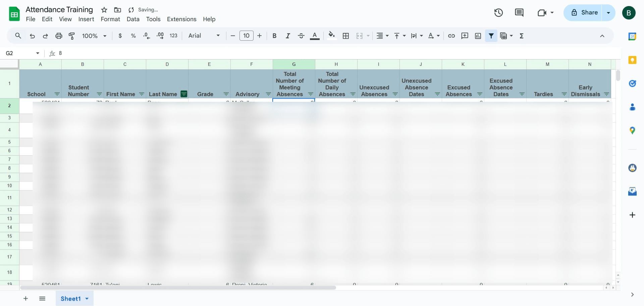
Task: Undo the last action
Action: click(x=32, y=36)
